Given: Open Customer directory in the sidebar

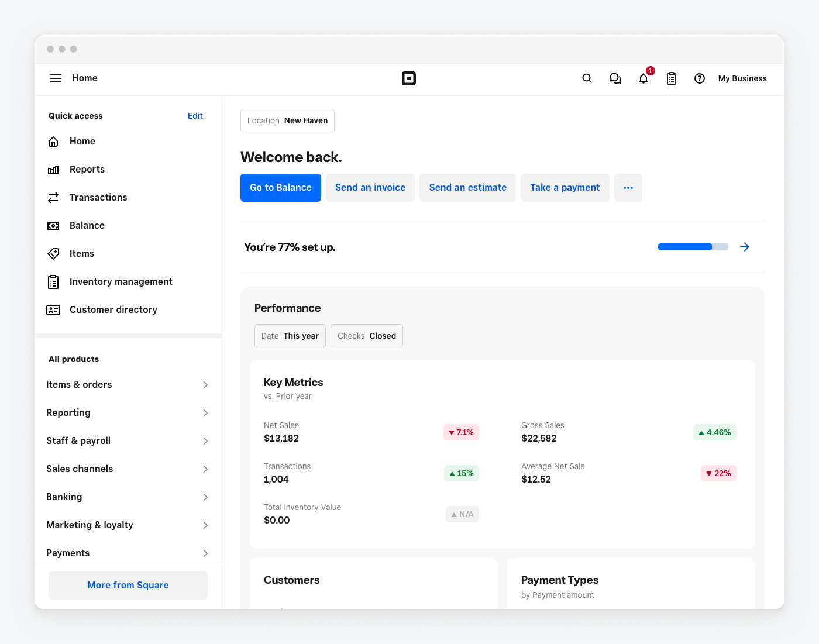Looking at the screenshot, I should point(113,309).
